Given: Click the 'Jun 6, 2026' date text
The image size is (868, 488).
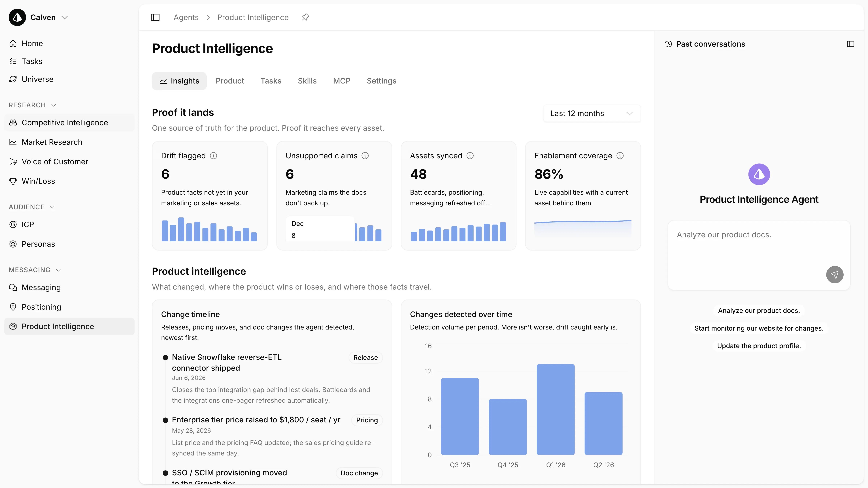Looking at the screenshot, I should (x=189, y=378).
